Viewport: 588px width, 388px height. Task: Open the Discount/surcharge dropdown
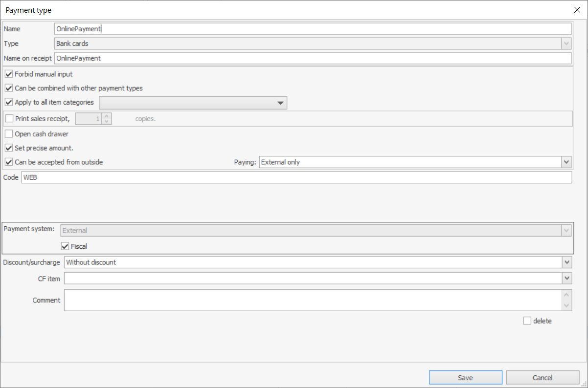566,262
